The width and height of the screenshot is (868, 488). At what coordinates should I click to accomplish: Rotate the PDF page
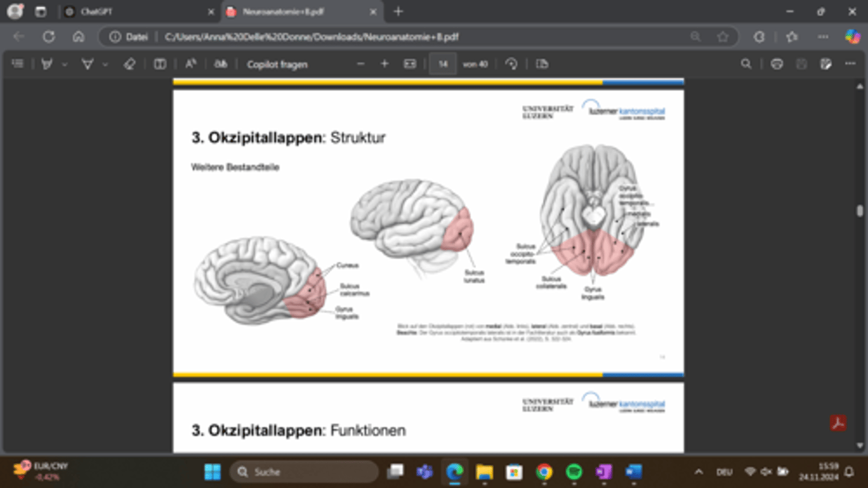pos(512,64)
